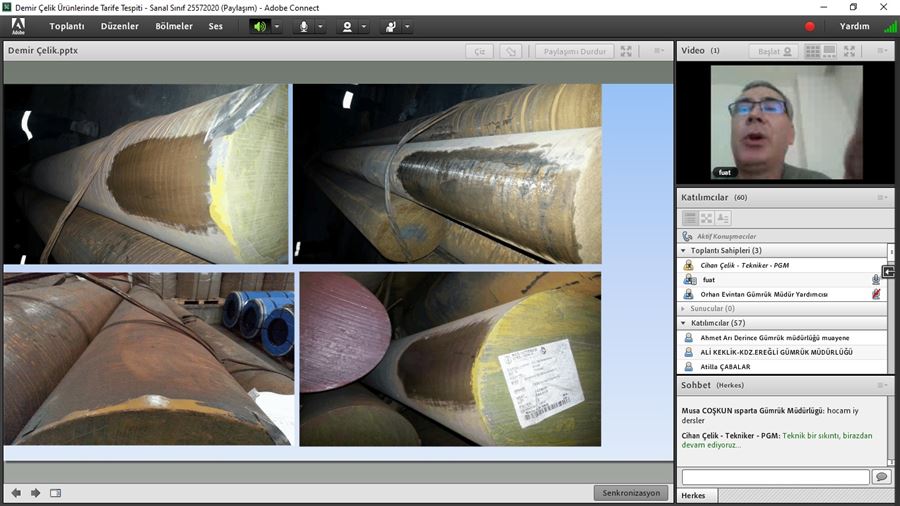Click the Paylaşımı Durdur button
The width and height of the screenshot is (900, 506).
[573, 51]
